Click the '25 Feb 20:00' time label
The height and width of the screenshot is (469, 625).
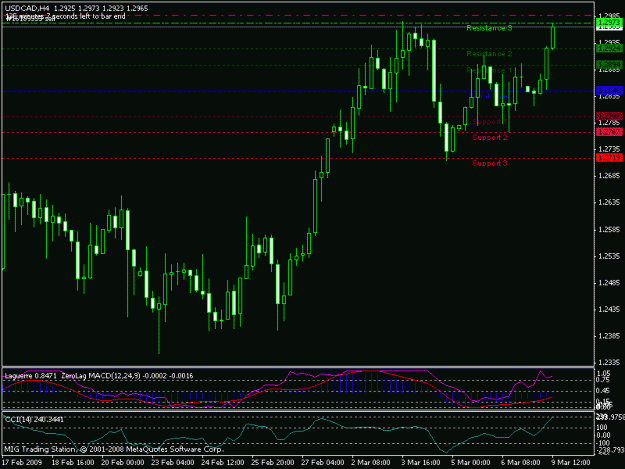click(273, 463)
